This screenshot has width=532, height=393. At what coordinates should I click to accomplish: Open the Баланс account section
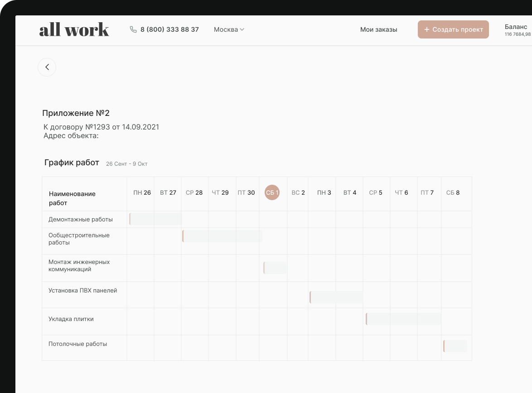[x=517, y=30]
